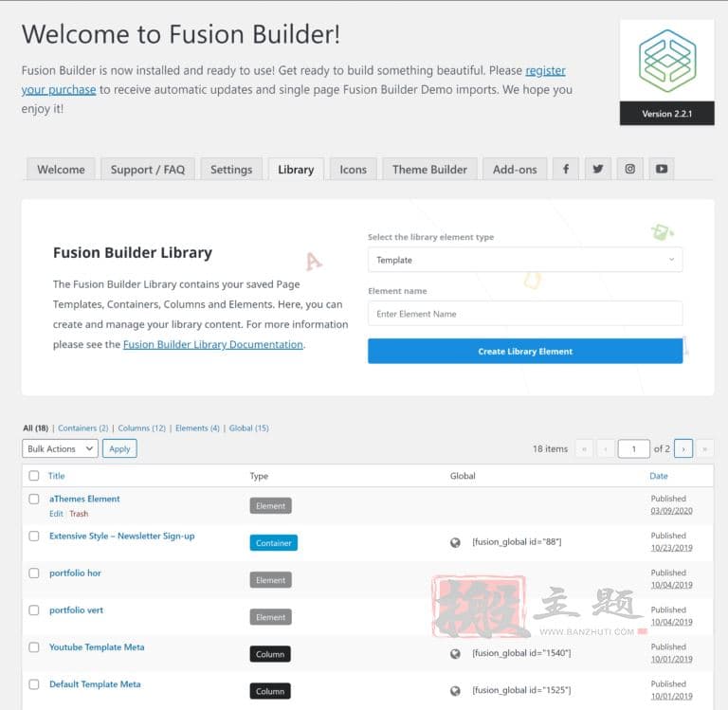The width and height of the screenshot is (728, 710).
Task: Follow the register your purchase link
Action: pos(545,70)
